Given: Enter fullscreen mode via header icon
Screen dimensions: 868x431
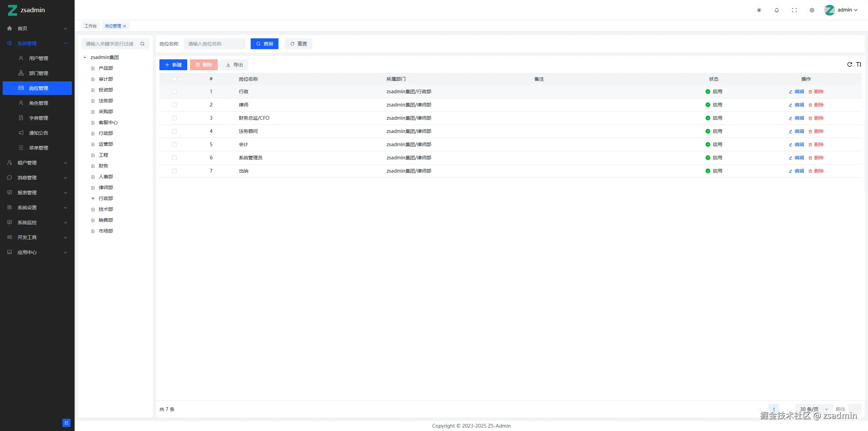Looking at the screenshot, I should tap(794, 10).
